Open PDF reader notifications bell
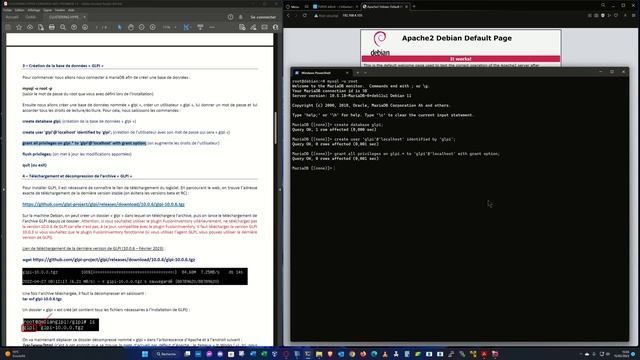 click(x=240, y=17)
